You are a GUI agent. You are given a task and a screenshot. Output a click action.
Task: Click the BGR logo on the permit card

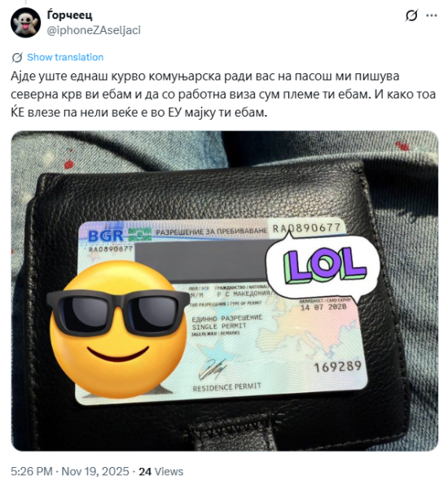point(106,236)
